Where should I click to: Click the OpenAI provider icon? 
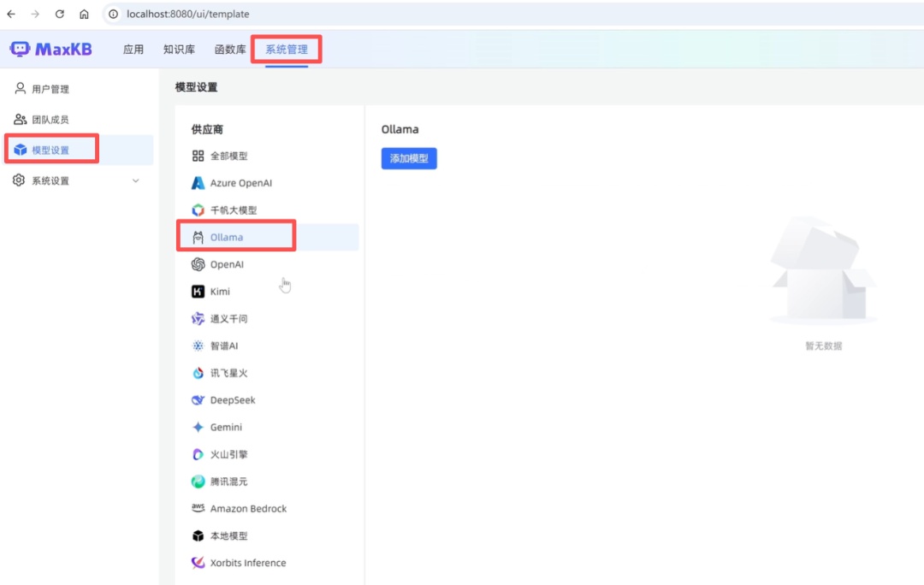pyautogui.click(x=198, y=264)
